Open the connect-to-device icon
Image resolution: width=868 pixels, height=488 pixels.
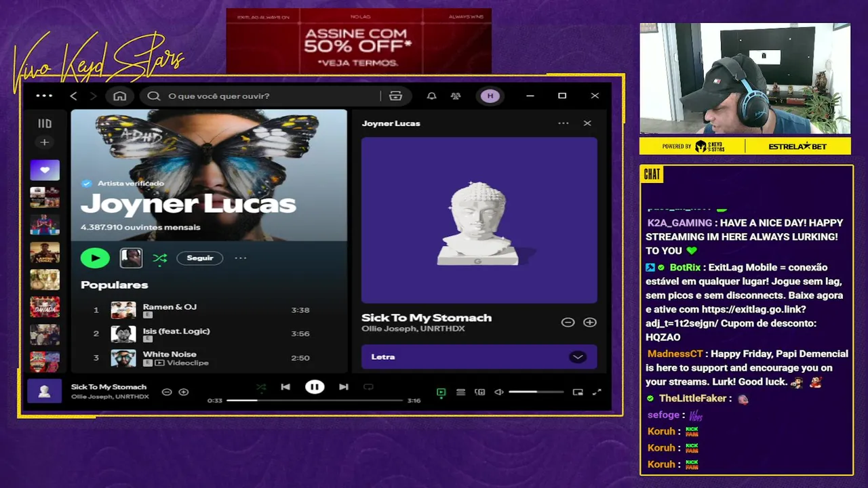tap(480, 392)
